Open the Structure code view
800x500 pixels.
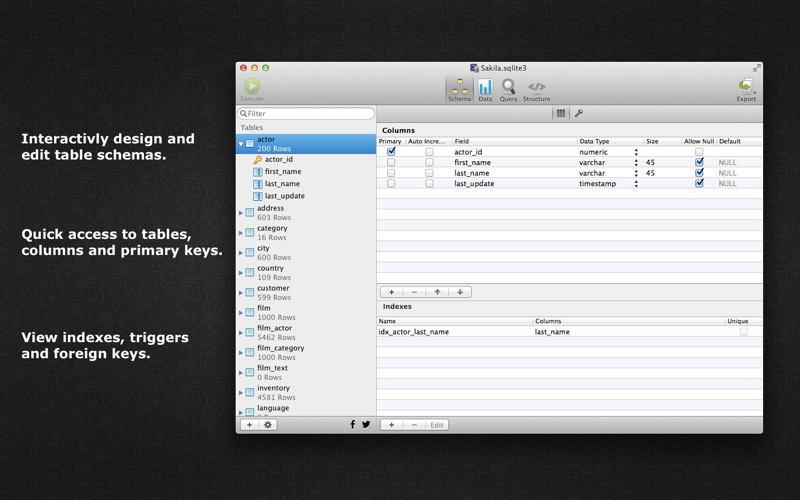(536, 90)
